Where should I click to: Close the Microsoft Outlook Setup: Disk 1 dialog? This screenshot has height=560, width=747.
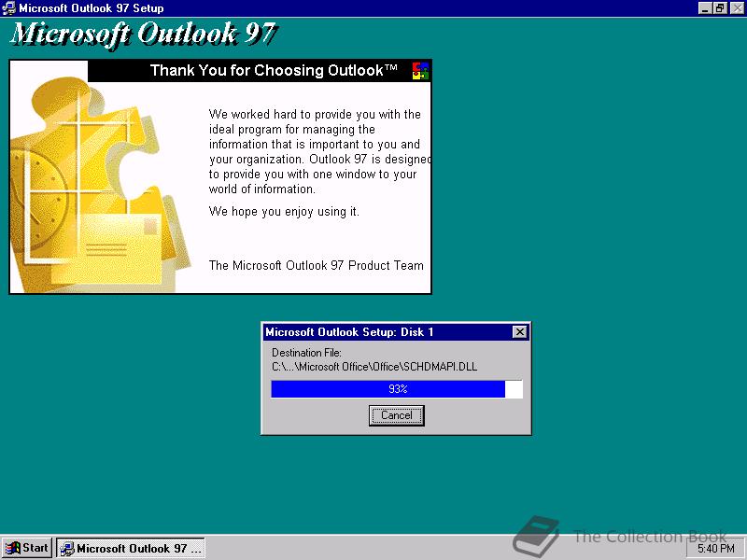pyautogui.click(x=520, y=332)
